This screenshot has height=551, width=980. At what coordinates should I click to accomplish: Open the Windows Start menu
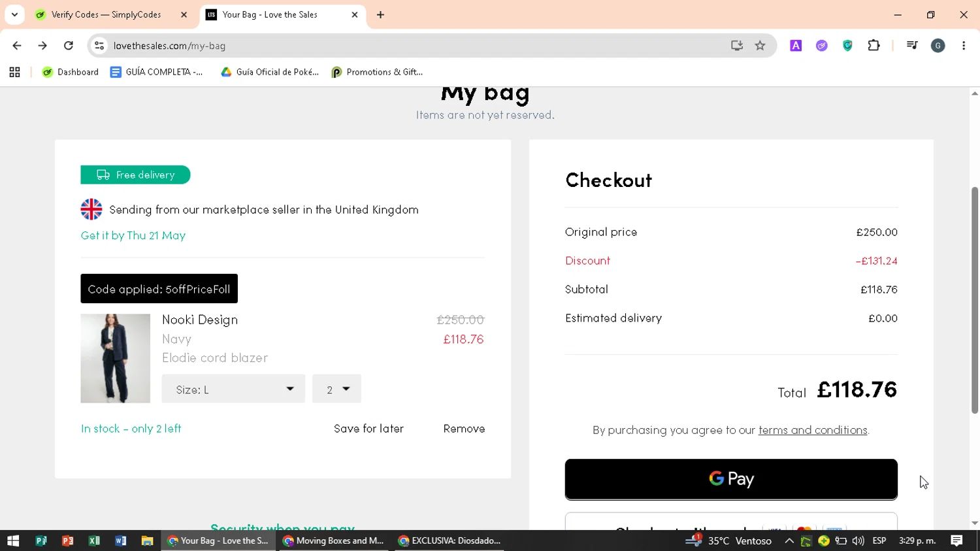[x=13, y=541]
